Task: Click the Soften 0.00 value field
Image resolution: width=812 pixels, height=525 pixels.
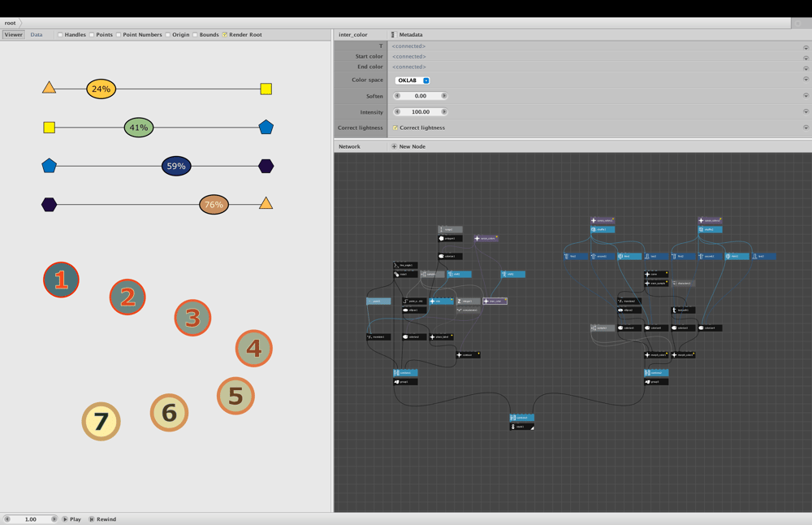Action: pos(421,96)
